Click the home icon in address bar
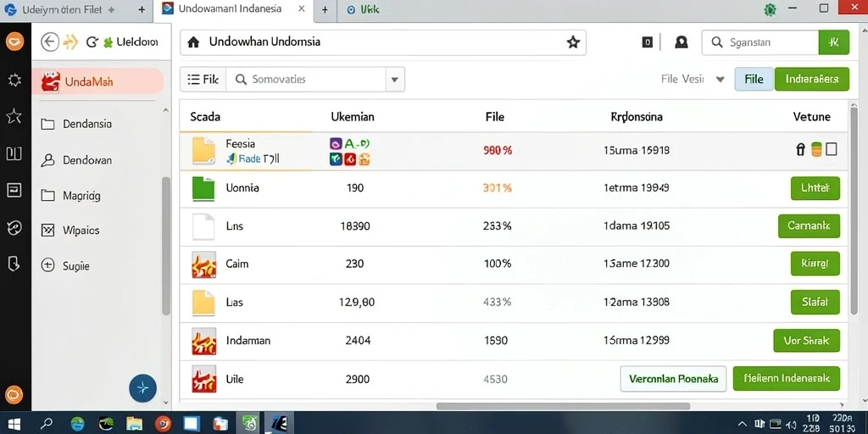Screen dimensions: 868x434 coord(193,42)
